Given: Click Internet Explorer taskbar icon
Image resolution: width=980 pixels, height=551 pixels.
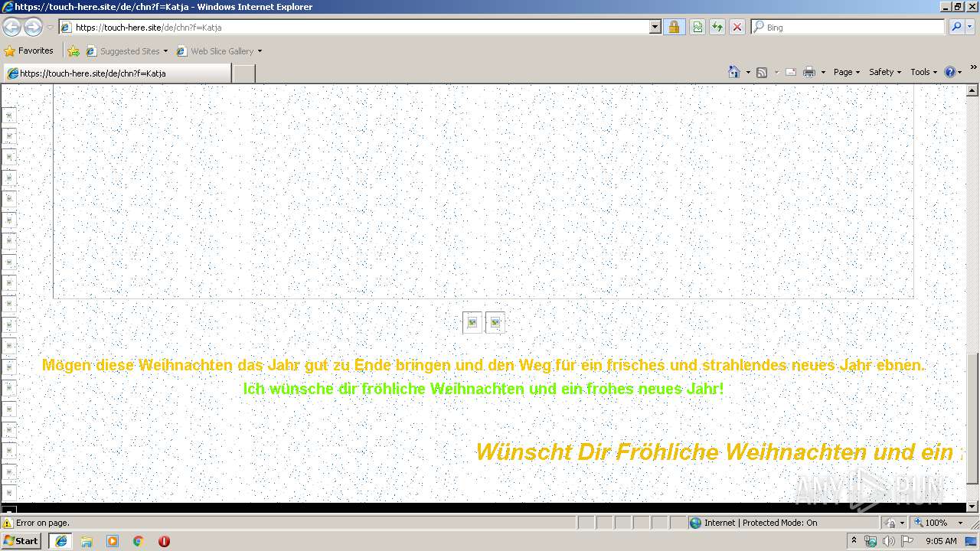Looking at the screenshot, I should click(x=60, y=540).
